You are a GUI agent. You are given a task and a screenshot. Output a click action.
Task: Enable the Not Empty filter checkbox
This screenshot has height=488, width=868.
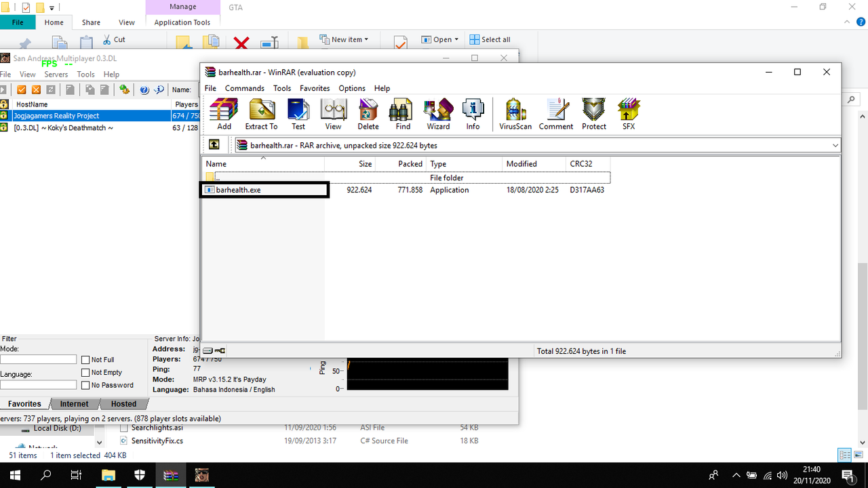coord(85,373)
